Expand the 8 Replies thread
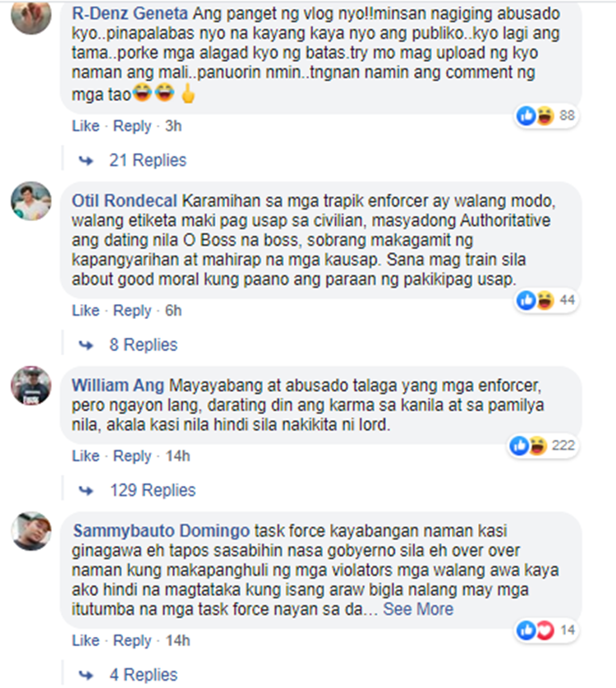This screenshot has height=688, width=616. click(144, 345)
